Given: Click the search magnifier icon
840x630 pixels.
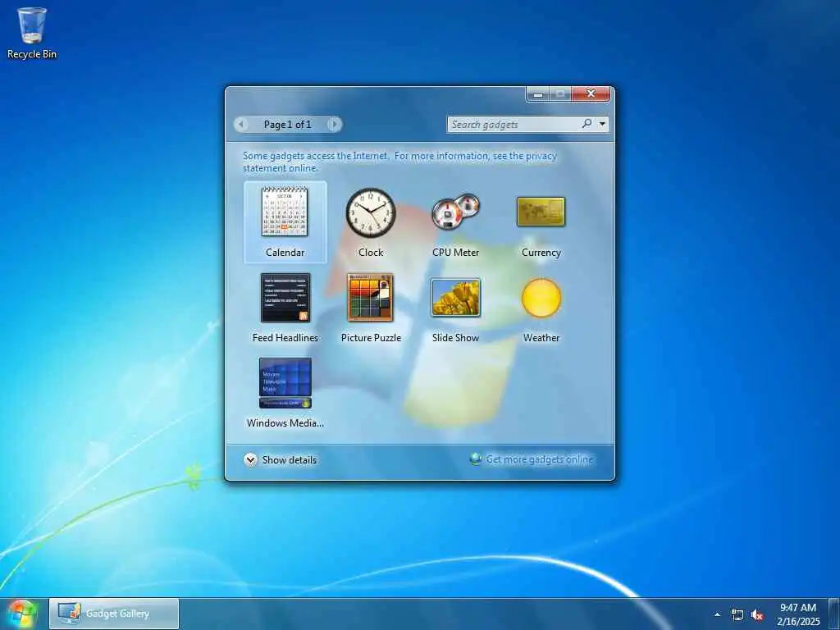Looking at the screenshot, I should pos(587,124).
